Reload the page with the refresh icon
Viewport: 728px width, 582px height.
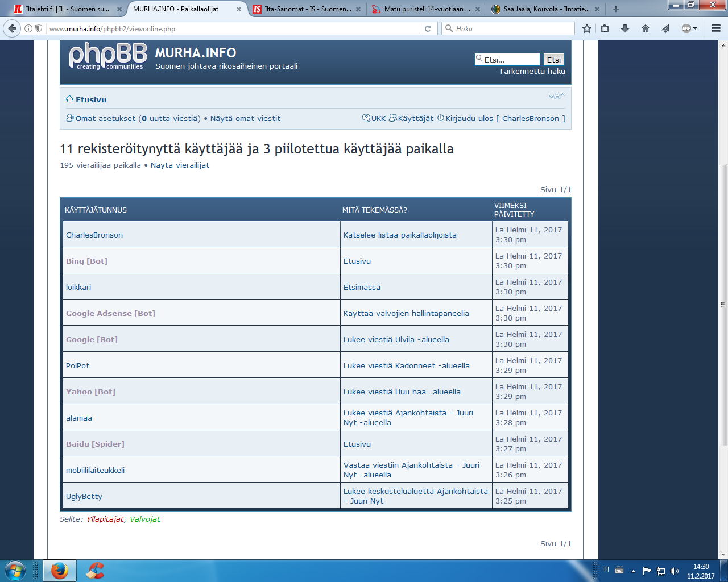pos(428,28)
